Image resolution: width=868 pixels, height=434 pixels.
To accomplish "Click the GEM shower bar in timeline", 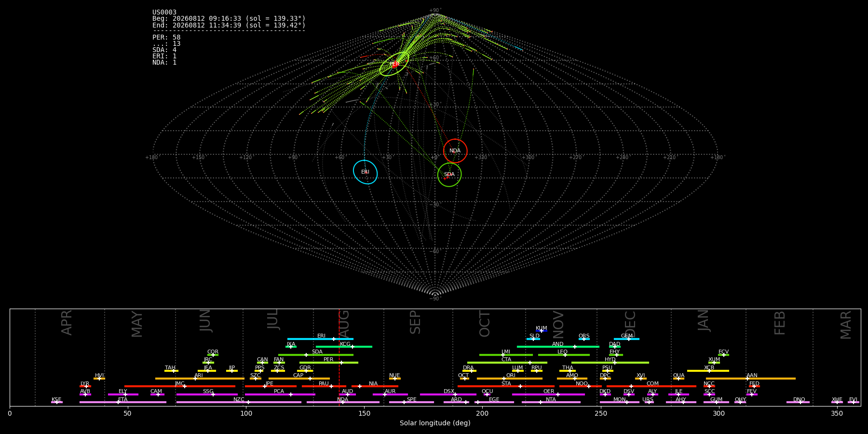I will [x=626, y=339].
